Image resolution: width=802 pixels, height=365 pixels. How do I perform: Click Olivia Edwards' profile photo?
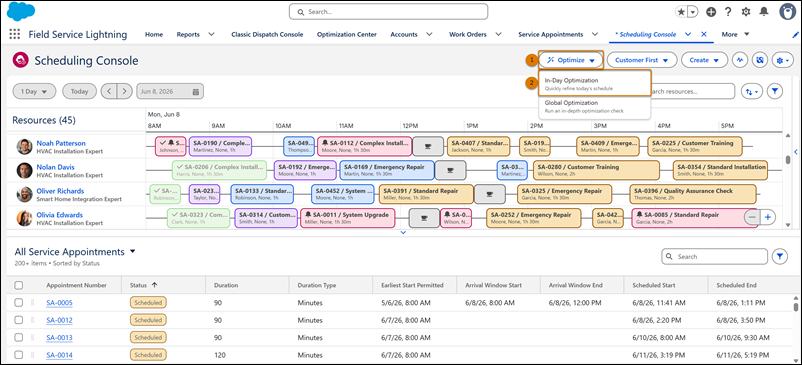point(24,218)
